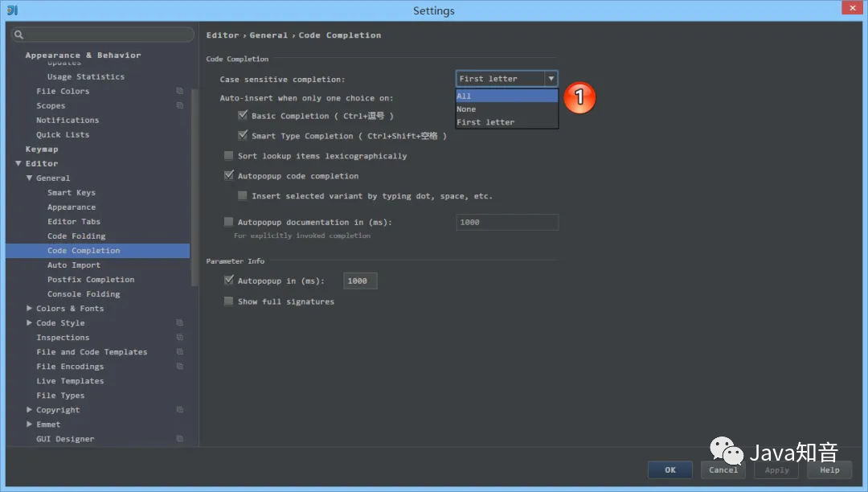The image size is (868, 492).
Task: Click the project-level icon beside File Encodings
Action: pyautogui.click(x=180, y=366)
